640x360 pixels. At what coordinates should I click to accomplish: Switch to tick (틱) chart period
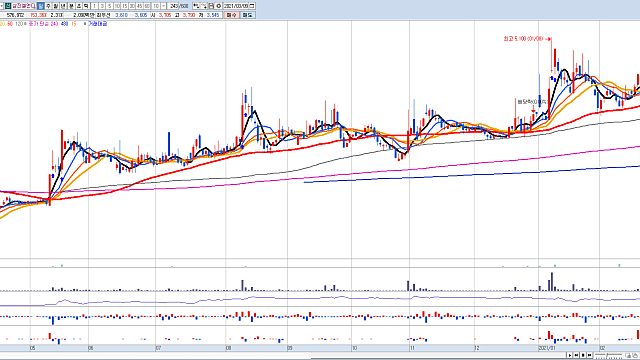[86, 6]
